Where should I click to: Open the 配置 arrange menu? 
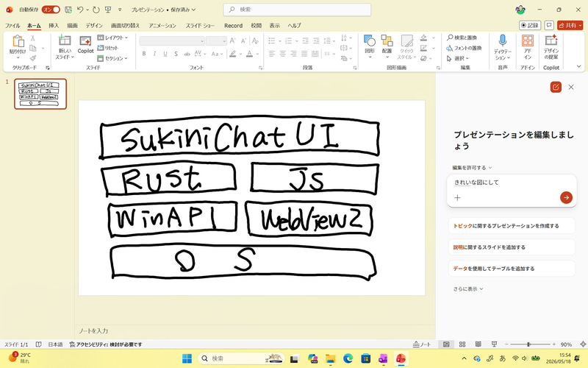pyautogui.click(x=387, y=46)
